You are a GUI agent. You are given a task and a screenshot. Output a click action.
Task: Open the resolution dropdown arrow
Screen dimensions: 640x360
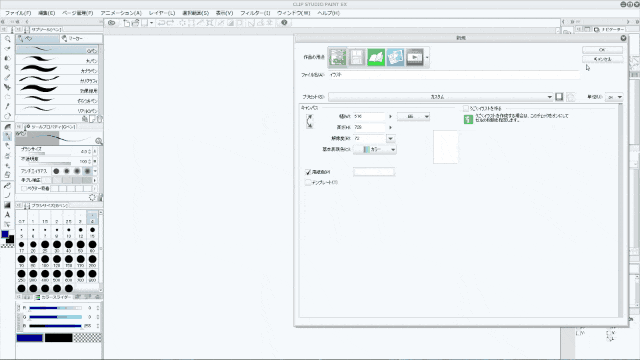(390, 138)
